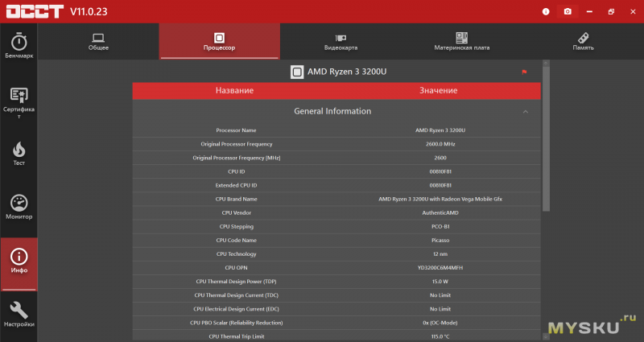
Task: Click the CPU chip icon beside AMD Ryzen 3 3200U
Action: [x=297, y=72]
